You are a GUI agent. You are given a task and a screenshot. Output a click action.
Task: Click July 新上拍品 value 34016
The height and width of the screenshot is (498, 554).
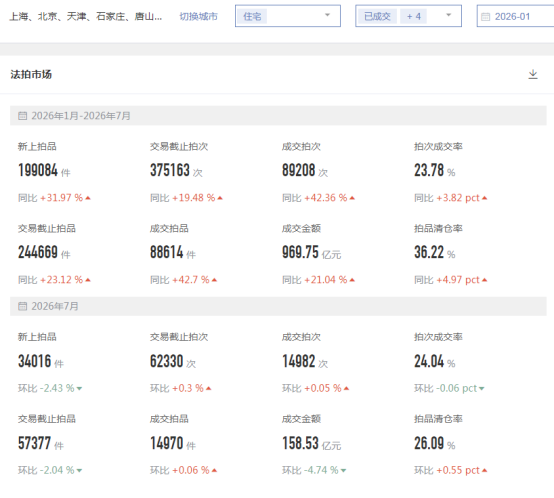point(35,361)
